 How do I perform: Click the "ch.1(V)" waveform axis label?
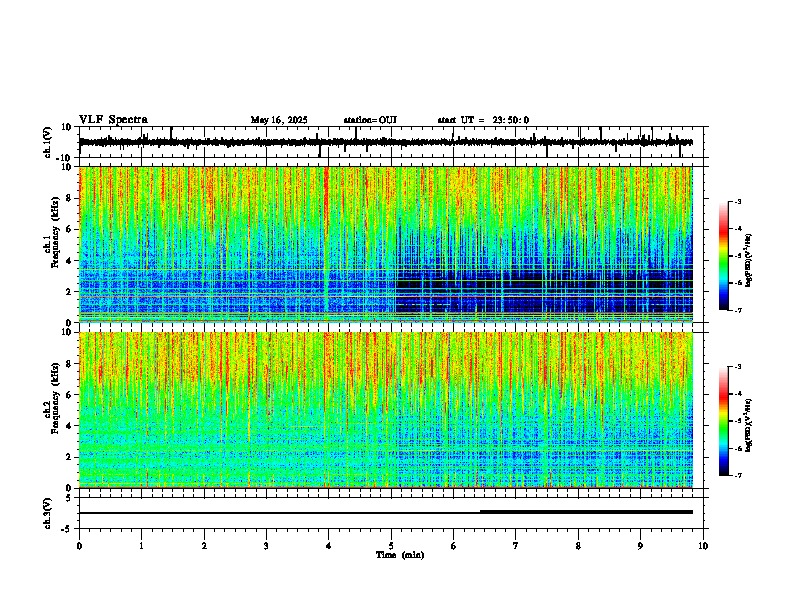[48, 142]
